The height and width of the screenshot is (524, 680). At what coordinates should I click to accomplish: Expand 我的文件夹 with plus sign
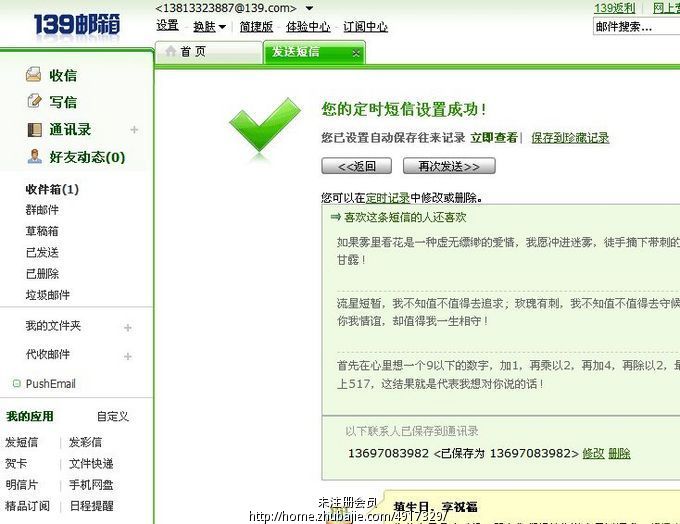click(128, 328)
